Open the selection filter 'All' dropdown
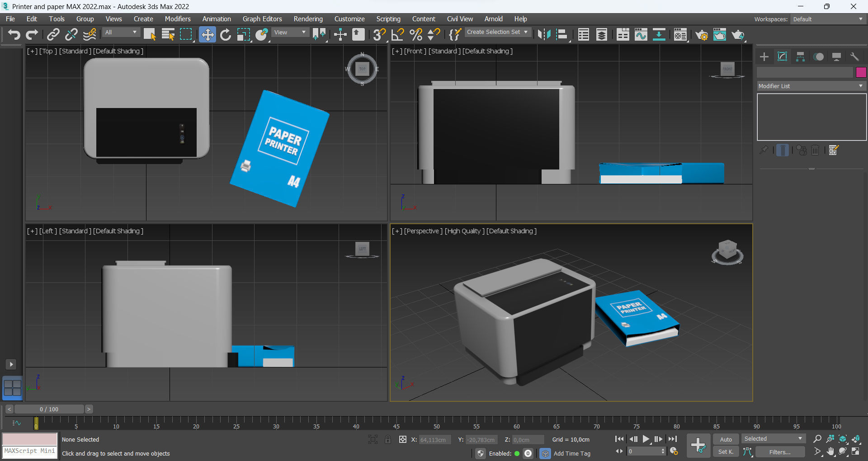The width and height of the screenshot is (868, 461). (121, 32)
